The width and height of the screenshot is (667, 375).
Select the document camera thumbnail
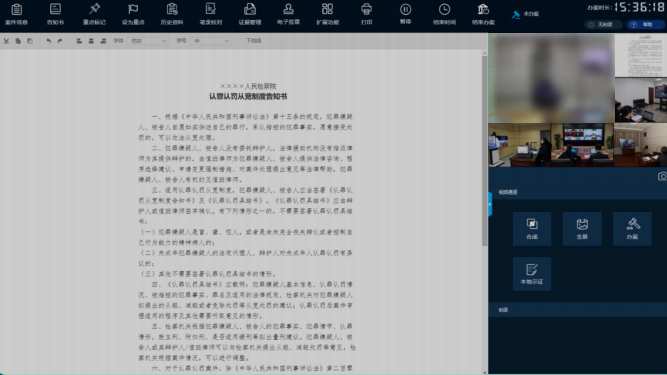click(x=641, y=55)
